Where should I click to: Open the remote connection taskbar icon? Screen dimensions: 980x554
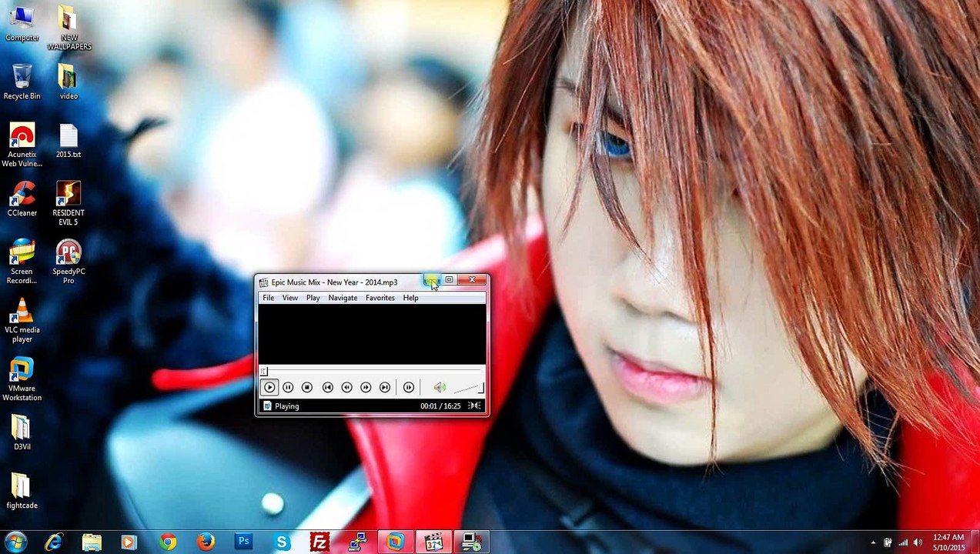pos(357,542)
